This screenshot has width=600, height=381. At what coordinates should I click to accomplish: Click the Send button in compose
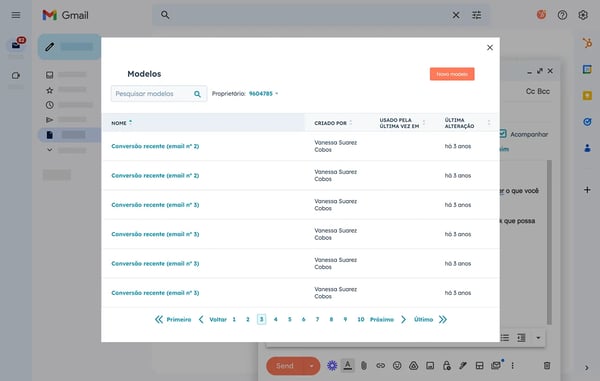[x=285, y=366]
